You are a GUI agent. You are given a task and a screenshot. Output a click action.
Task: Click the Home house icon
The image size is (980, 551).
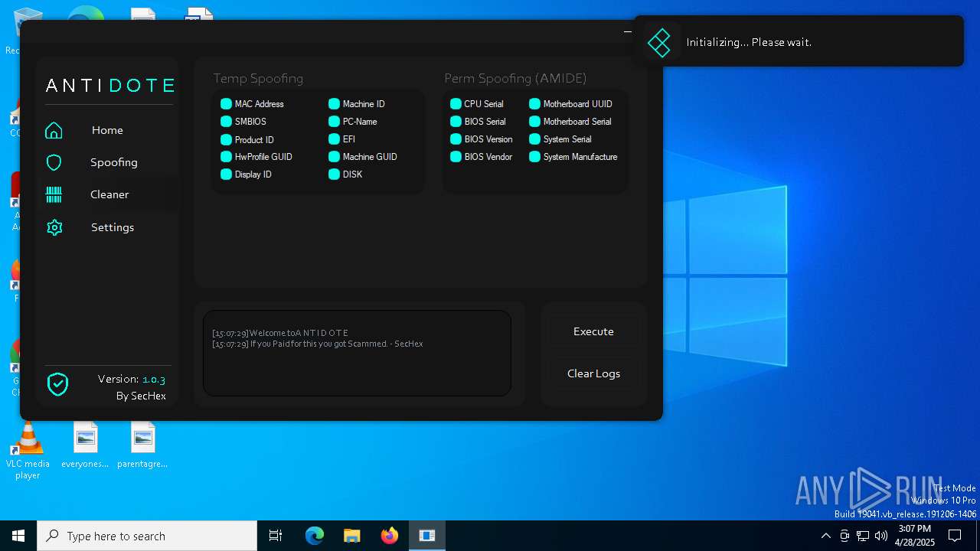point(54,130)
